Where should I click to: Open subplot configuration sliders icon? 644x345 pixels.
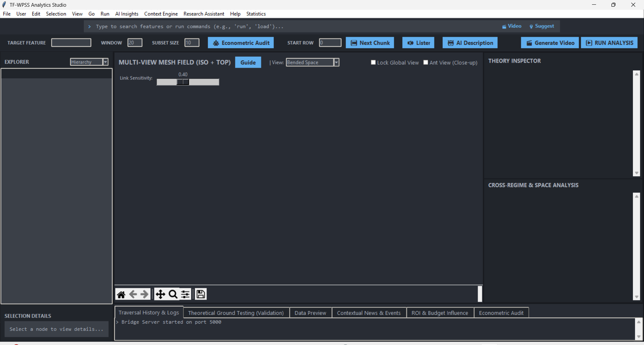coord(185,294)
